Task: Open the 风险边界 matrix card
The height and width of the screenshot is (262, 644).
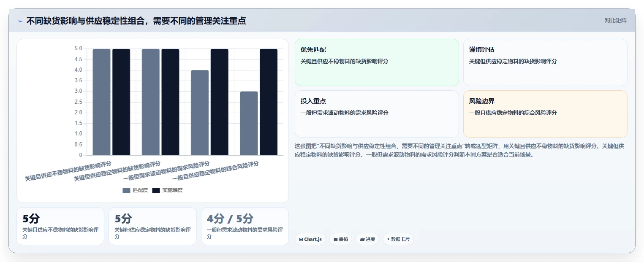Action: [545, 114]
